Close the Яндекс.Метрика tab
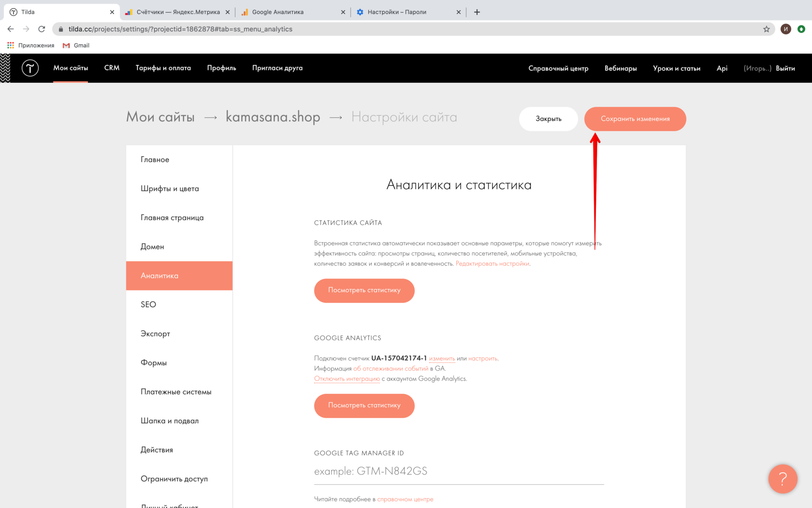This screenshot has width=812, height=508. (x=228, y=12)
